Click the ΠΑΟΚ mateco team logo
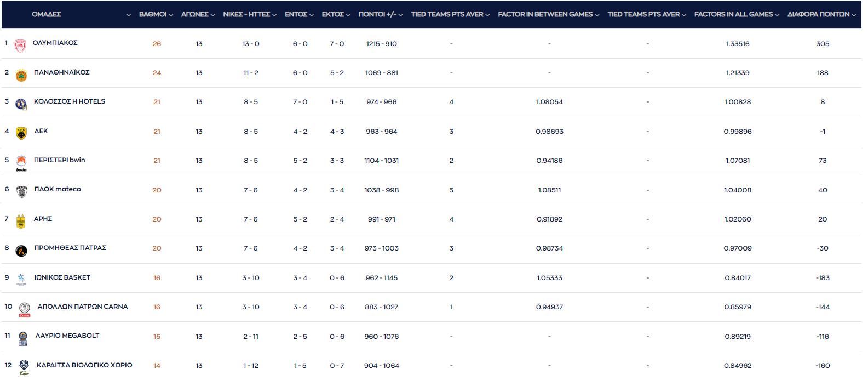Screen dimensions: 868x380 22,192
